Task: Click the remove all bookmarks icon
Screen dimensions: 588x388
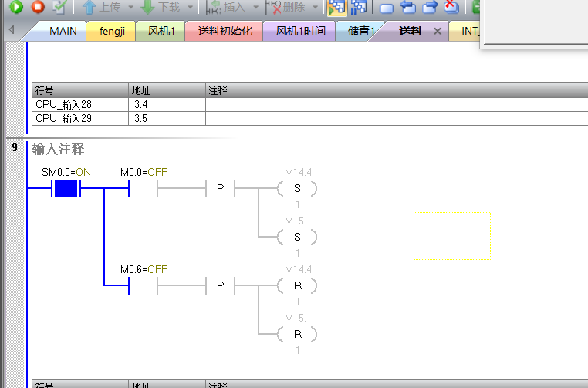Action: pyautogui.click(x=451, y=8)
